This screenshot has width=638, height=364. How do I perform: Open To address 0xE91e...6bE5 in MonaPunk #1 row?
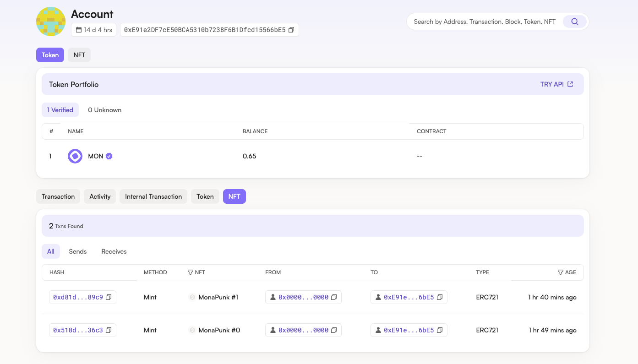(x=409, y=297)
